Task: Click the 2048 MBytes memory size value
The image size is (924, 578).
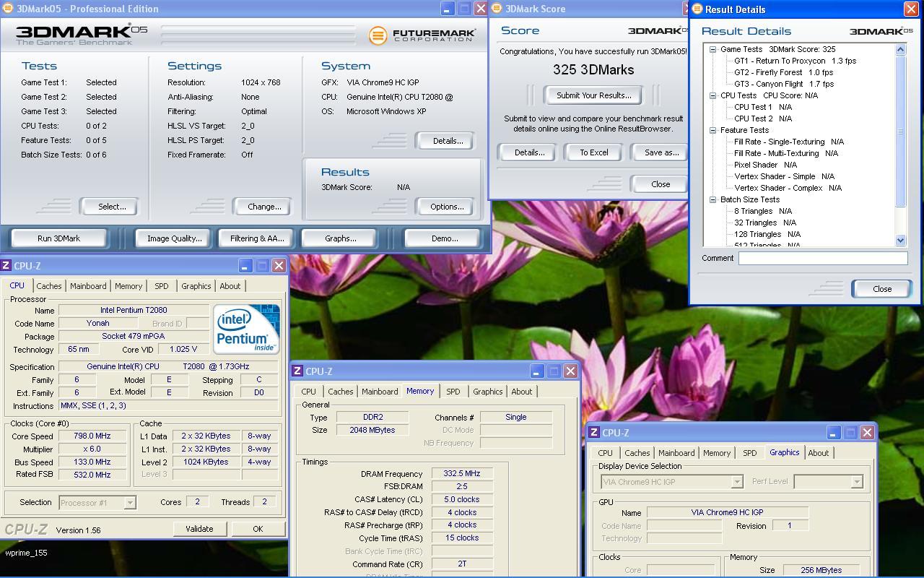Action: pyautogui.click(x=372, y=430)
